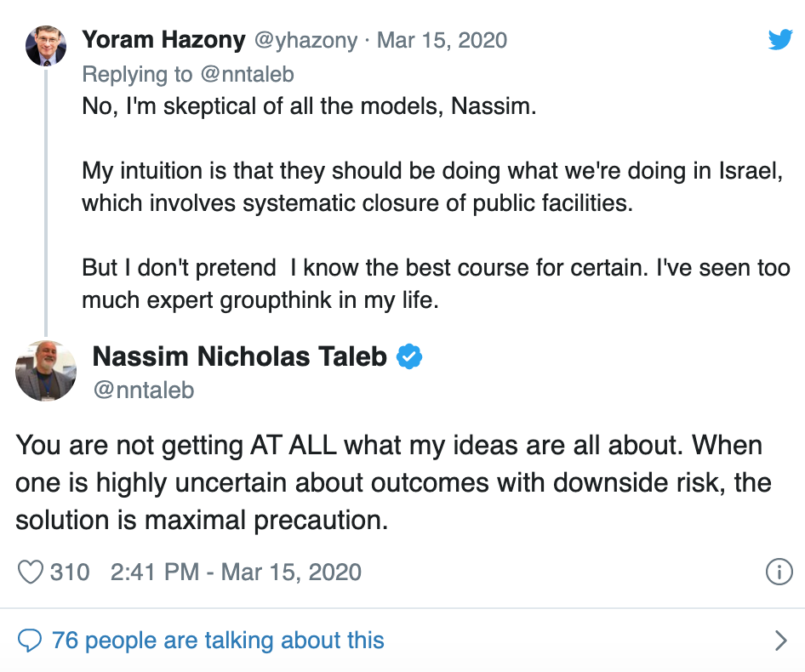Open Yoram Hazony's profile picture

point(46,46)
